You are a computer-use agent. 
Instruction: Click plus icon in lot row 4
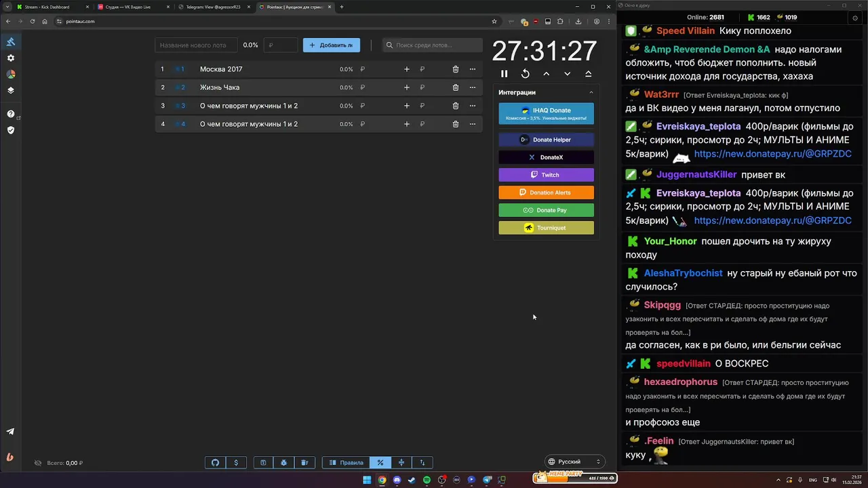[x=407, y=124]
